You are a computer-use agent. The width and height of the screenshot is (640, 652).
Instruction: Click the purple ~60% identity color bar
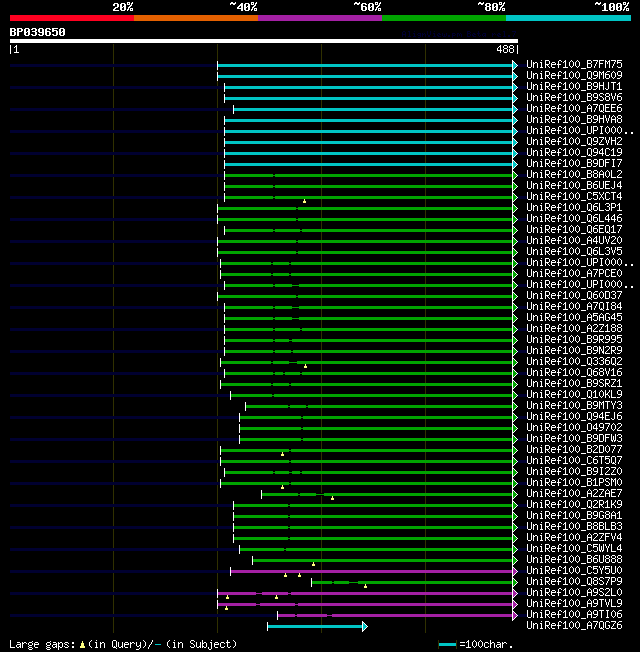[320, 18]
